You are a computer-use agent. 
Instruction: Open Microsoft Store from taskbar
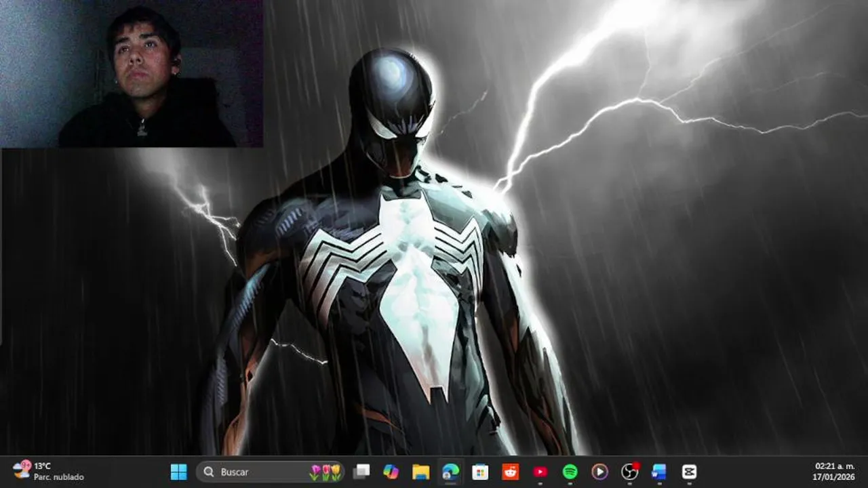481,472
